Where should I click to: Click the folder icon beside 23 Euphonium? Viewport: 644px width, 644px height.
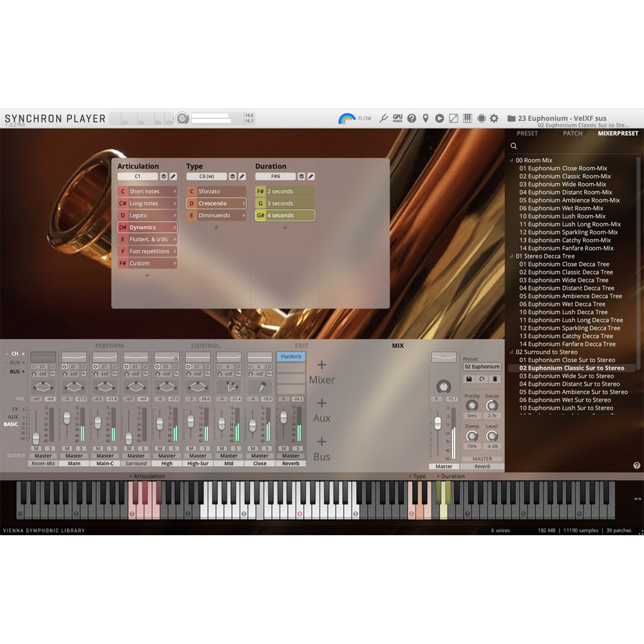(x=511, y=118)
